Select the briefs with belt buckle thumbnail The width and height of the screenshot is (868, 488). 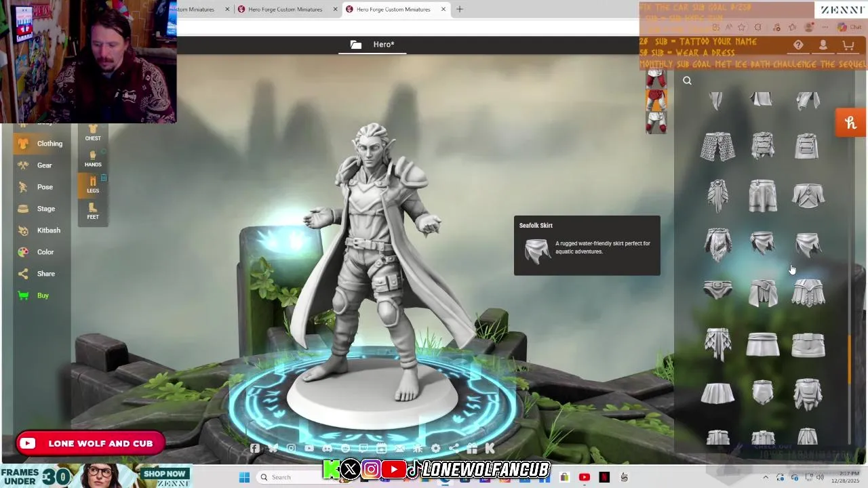point(717,290)
